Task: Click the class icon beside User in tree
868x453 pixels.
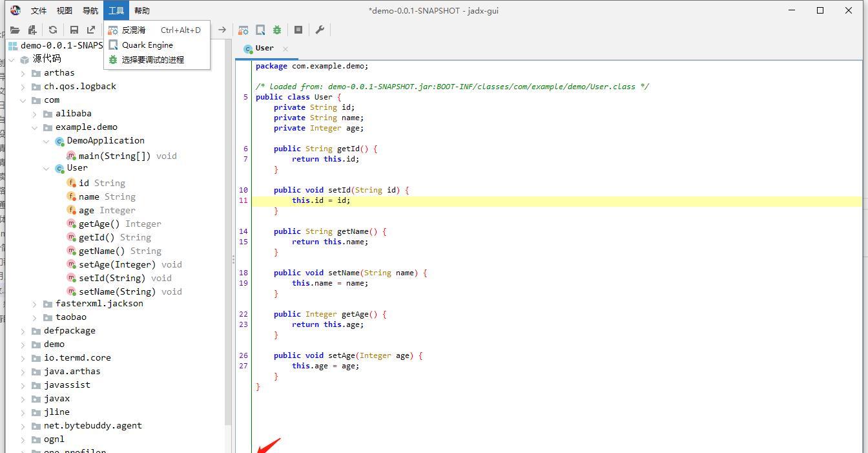Action: point(59,168)
